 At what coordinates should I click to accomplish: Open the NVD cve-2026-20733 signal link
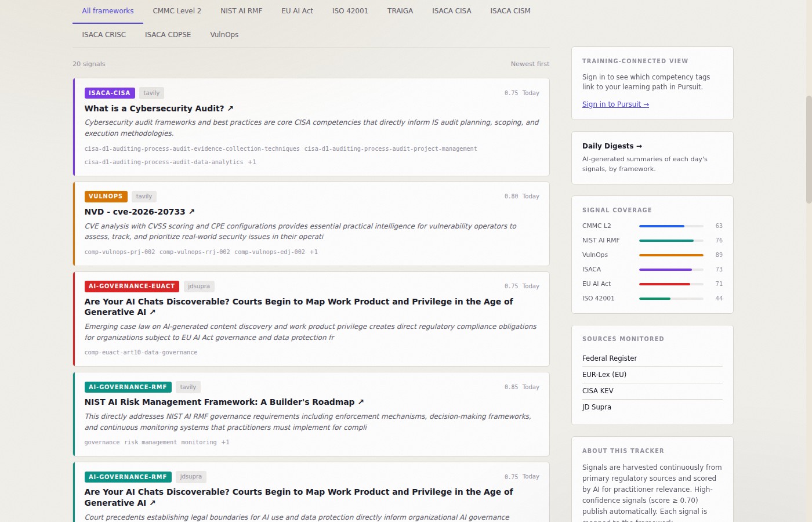coord(140,212)
